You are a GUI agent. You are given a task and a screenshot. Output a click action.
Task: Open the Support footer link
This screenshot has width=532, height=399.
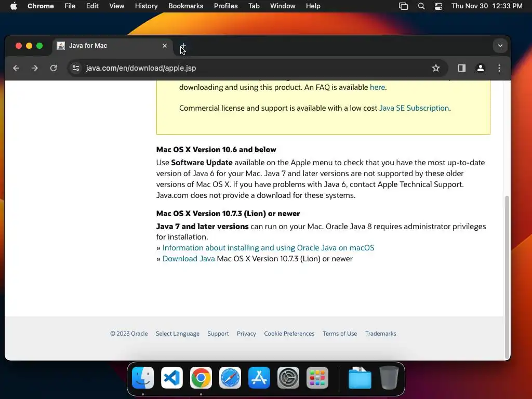[x=218, y=334]
